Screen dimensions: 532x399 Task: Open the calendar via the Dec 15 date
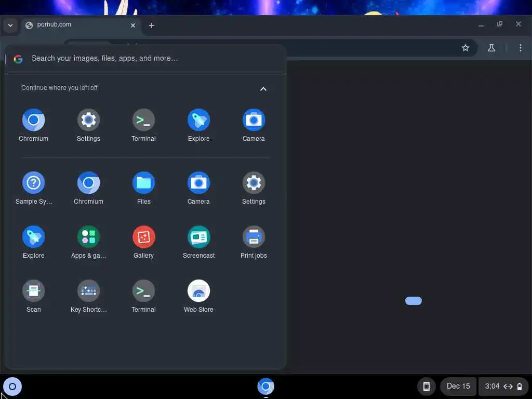tap(458, 387)
